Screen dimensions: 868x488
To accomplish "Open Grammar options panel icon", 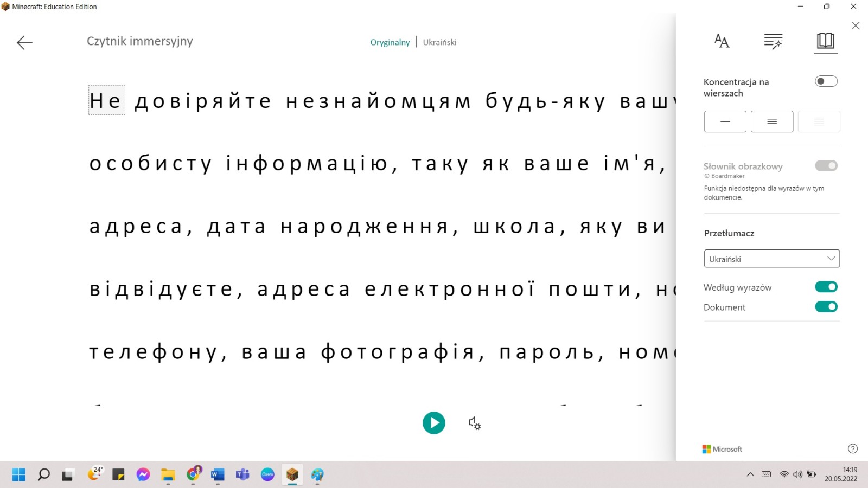I will pos(773,41).
